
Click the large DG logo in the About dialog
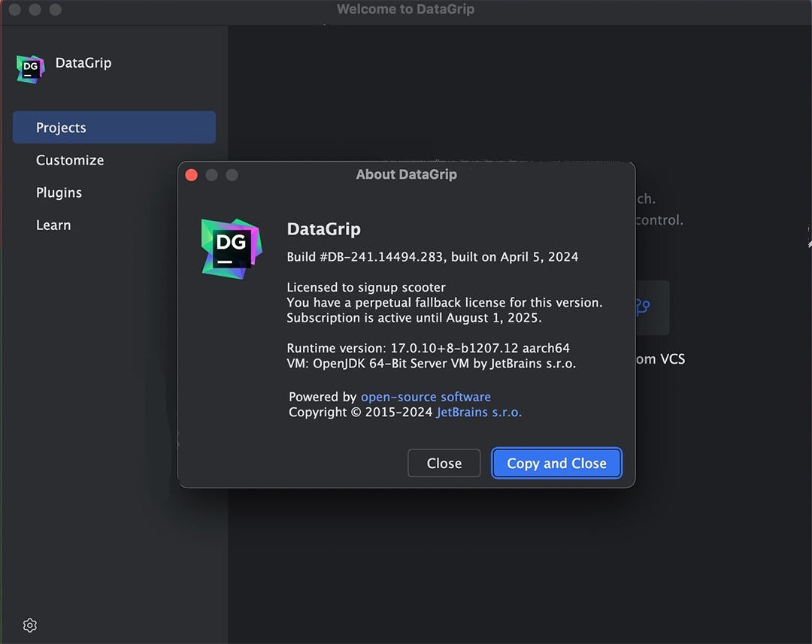pyautogui.click(x=232, y=249)
